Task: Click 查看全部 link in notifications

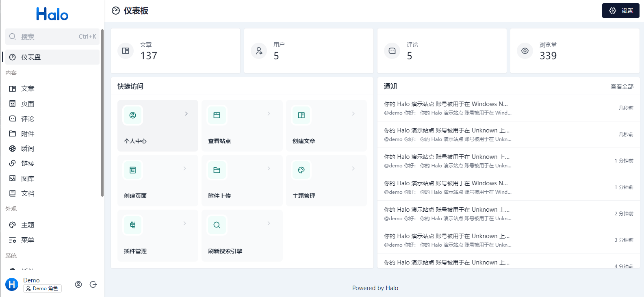Action: tap(622, 87)
